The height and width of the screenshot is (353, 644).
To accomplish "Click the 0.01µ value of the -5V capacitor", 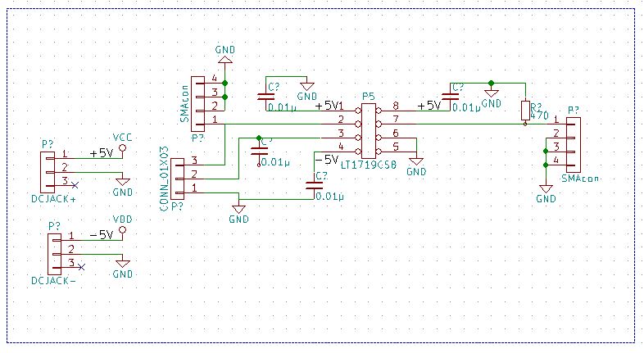I will [x=330, y=197].
